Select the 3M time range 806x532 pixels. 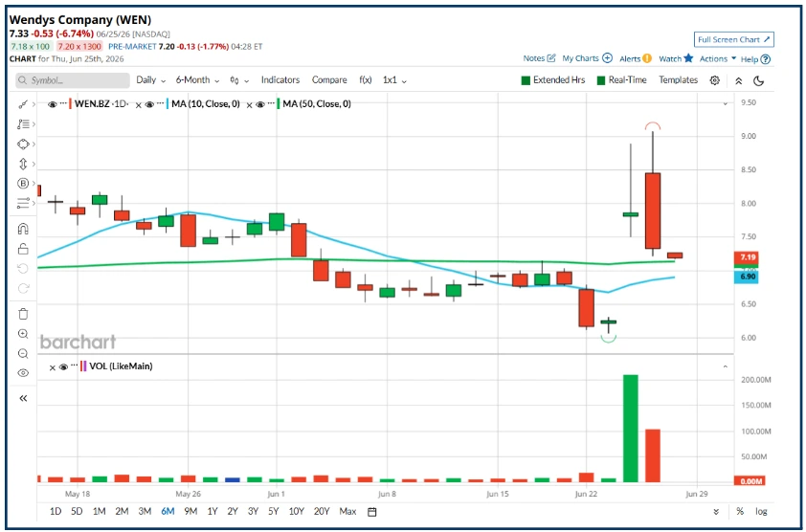(x=145, y=512)
